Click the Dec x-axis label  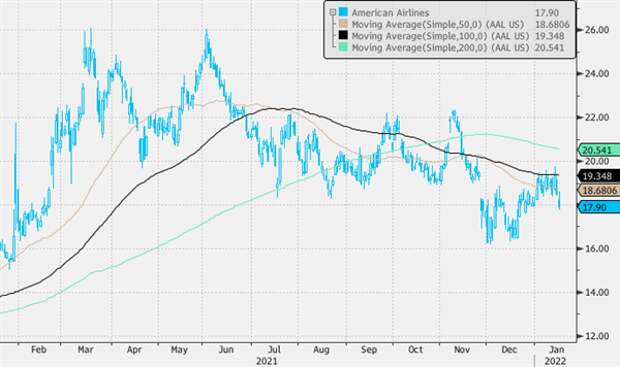pyautogui.click(x=509, y=350)
